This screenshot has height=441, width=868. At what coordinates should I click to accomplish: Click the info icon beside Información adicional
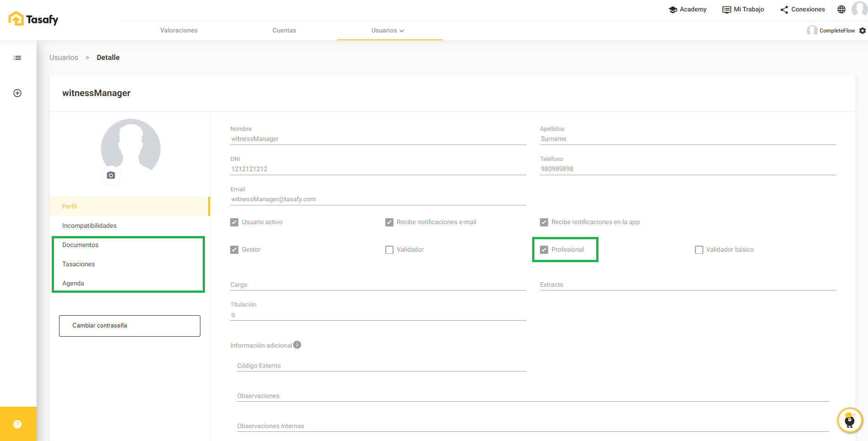tap(297, 345)
